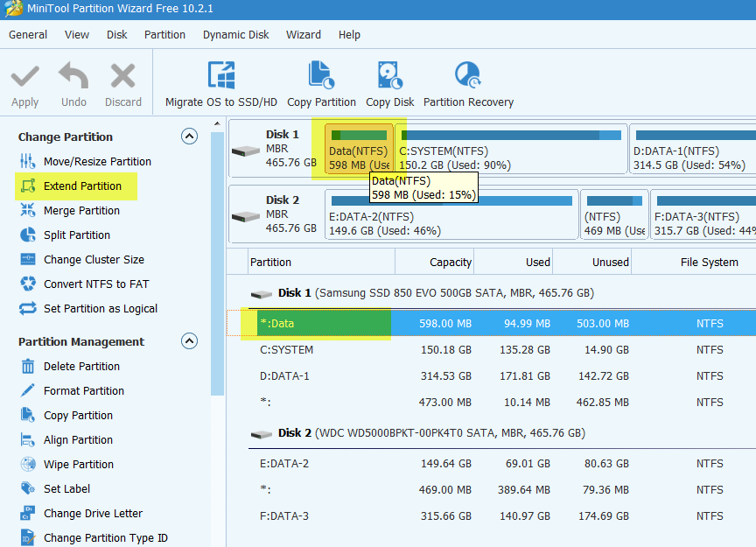Select the E:DATA-2 partition row
756x547 pixels.
(491, 464)
